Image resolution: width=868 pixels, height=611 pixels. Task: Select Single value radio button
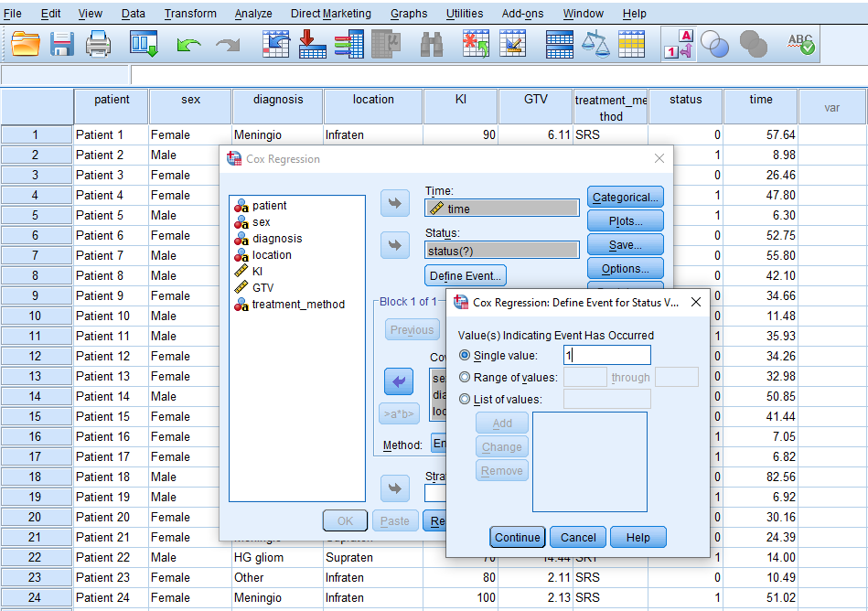[465, 355]
